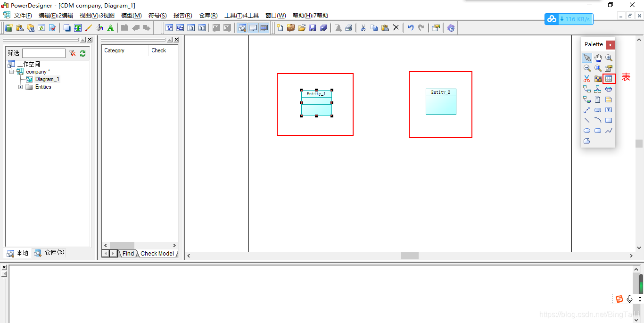Click the Open folder toolbar icon

[x=302, y=28]
